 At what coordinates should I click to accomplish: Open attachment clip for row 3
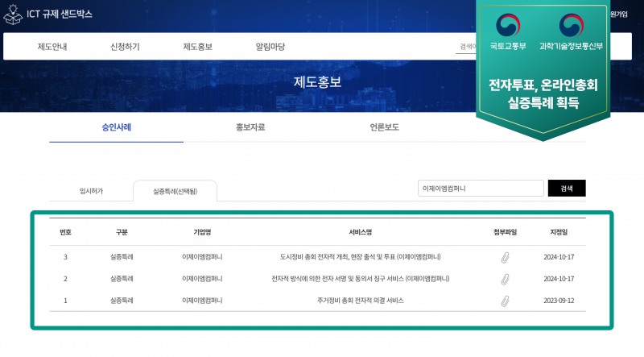click(x=506, y=257)
